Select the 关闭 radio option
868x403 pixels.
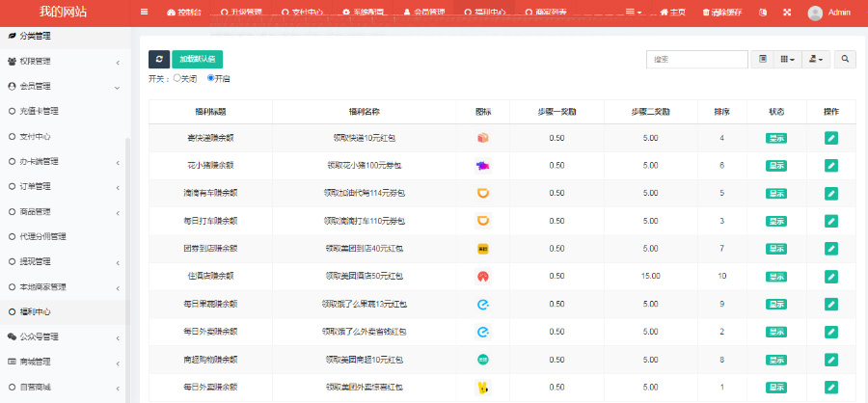click(x=177, y=78)
